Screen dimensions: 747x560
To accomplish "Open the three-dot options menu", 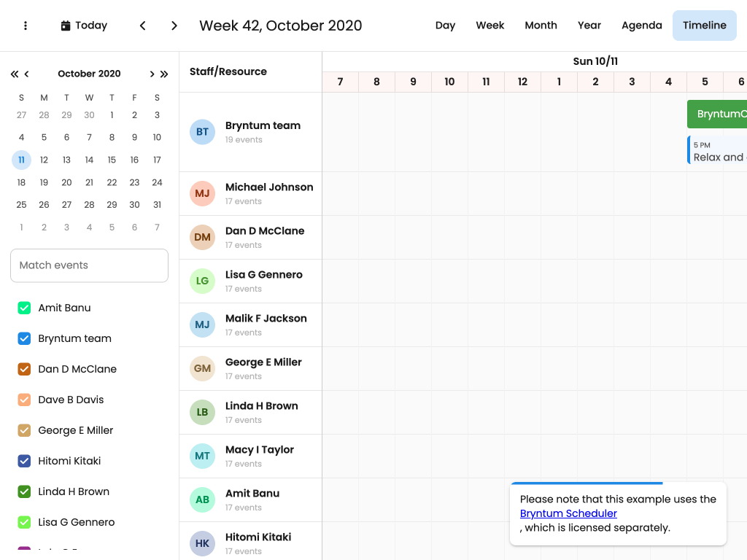I will pyautogui.click(x=26, y=26).
